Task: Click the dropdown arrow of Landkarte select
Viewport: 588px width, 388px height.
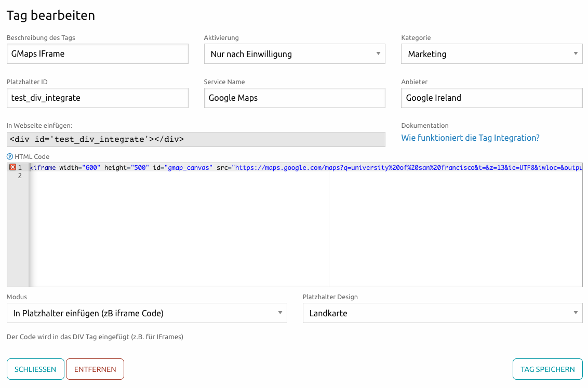Action: [x=575, y=313]
